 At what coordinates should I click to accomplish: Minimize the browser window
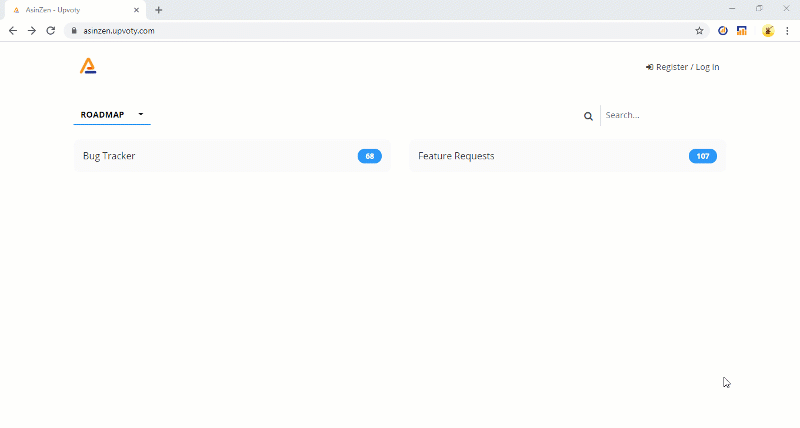[732, 9]
